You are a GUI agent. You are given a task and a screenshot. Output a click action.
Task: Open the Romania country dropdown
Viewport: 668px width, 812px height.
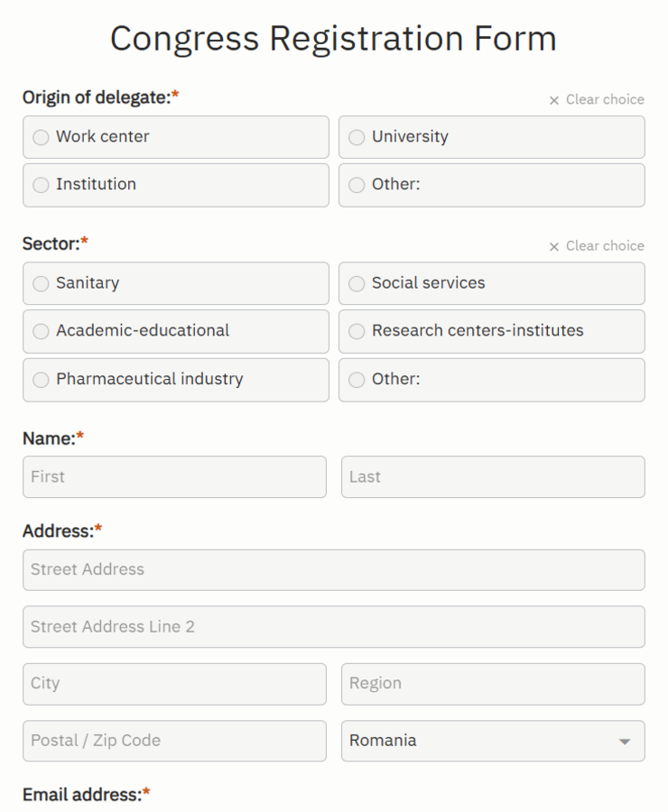tap(493, 741)
